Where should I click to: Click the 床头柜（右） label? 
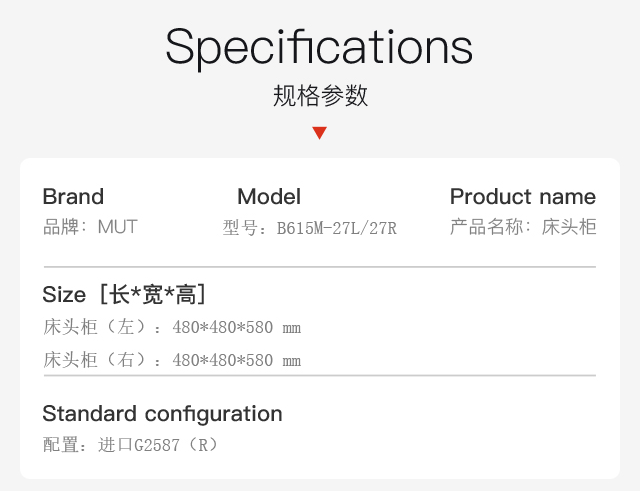click(94, 360)
